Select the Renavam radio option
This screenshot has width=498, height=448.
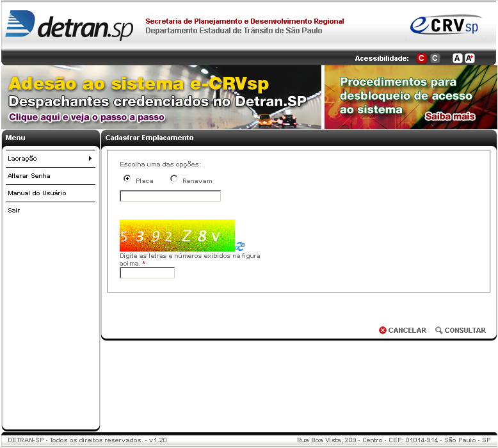[x=173, y=179]
